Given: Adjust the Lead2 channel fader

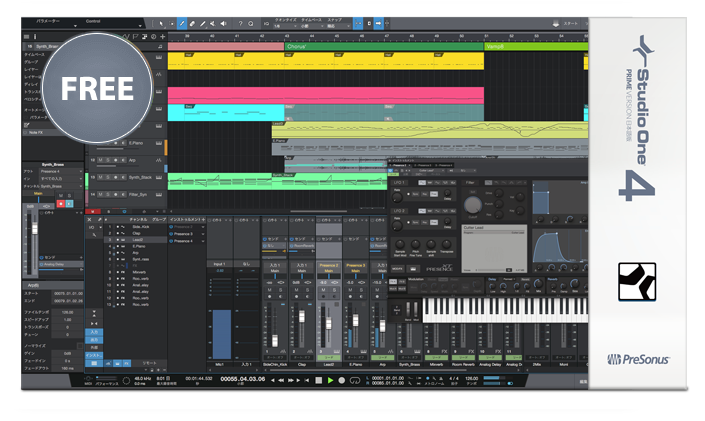Looking at the screenshot, I should (329, 324).
